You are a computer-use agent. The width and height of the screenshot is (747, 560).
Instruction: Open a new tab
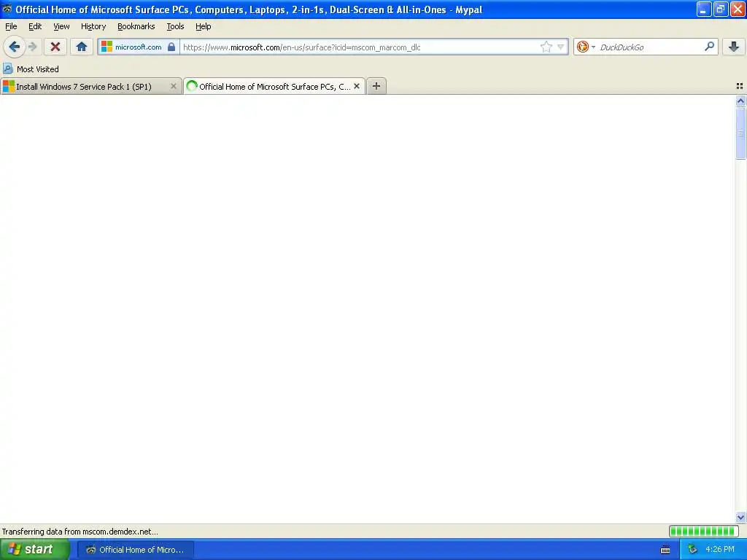[x=376, y=86]
